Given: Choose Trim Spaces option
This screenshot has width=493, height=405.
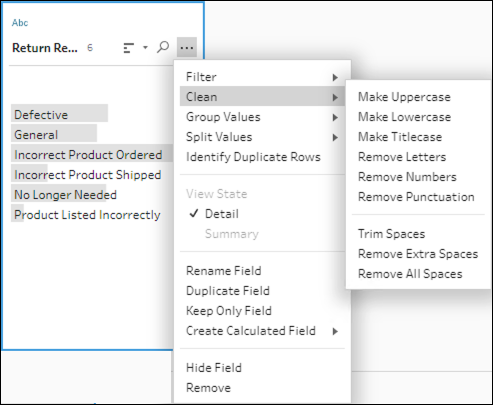Looking at the screenshot, I should coord(392,234).
